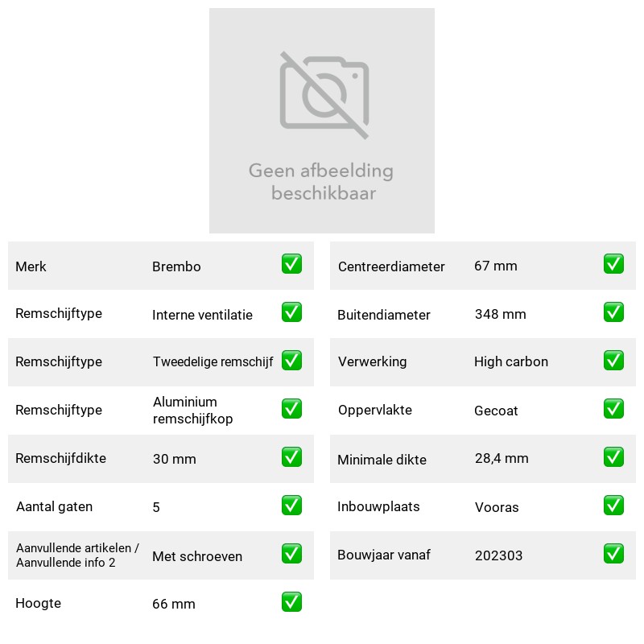Click the checkmark beside Interne ventilatie

(291, 312)
